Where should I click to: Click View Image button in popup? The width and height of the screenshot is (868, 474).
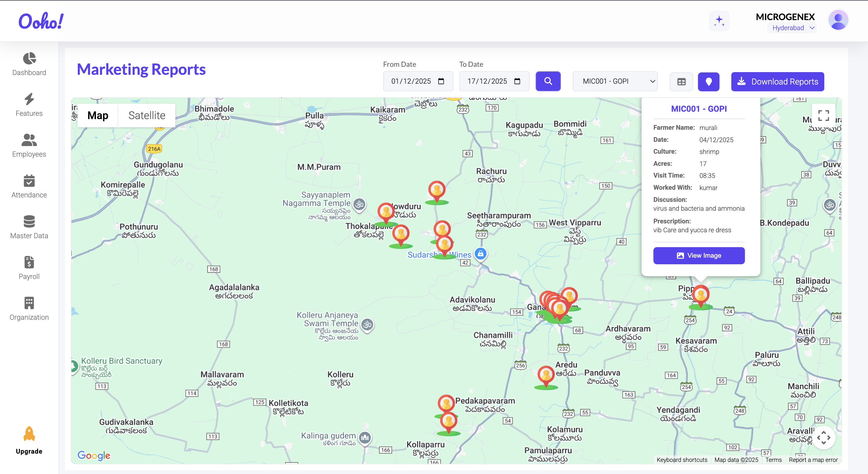(x=699, y=255)
